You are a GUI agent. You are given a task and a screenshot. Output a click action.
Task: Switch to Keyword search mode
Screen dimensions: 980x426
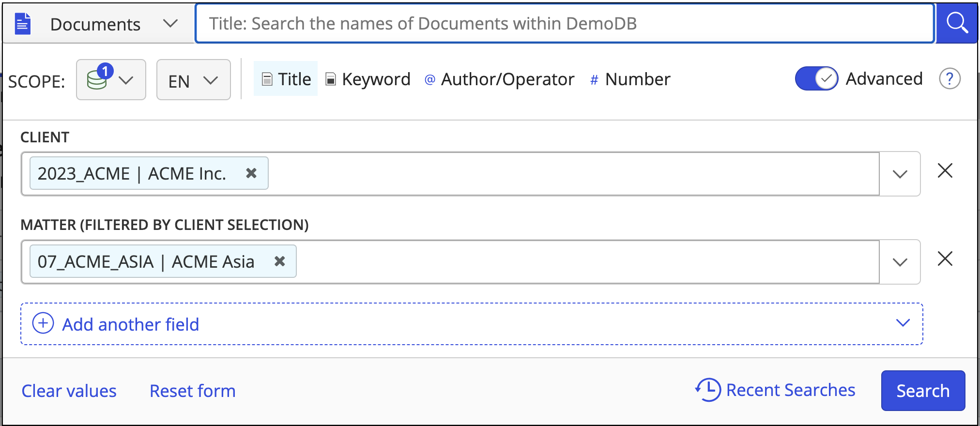368,79
